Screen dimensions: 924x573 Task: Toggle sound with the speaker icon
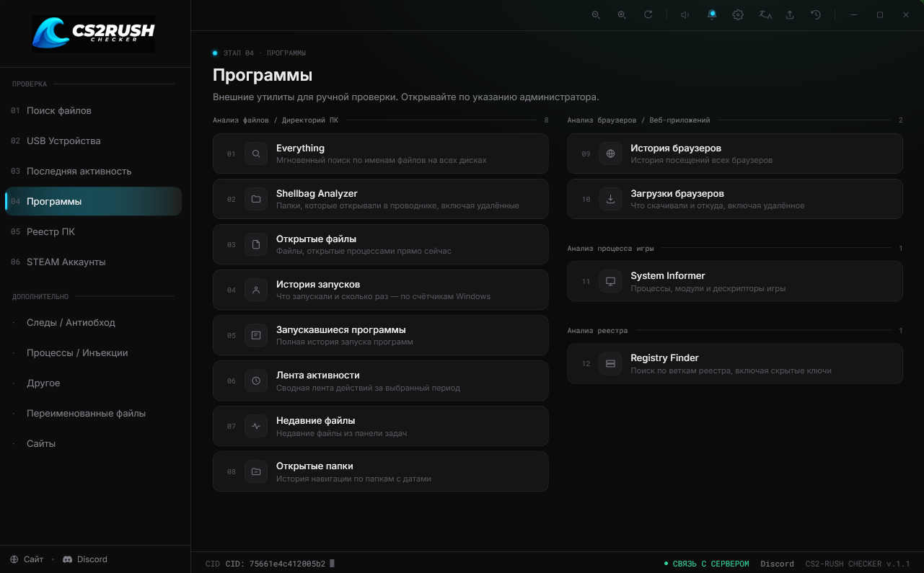click(685, 14)
